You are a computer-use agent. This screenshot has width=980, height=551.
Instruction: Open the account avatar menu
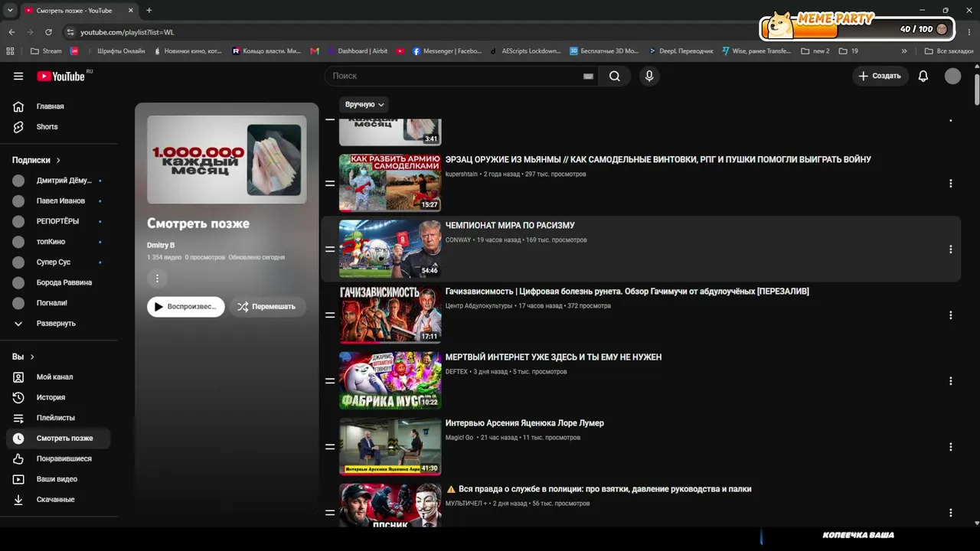952,76
